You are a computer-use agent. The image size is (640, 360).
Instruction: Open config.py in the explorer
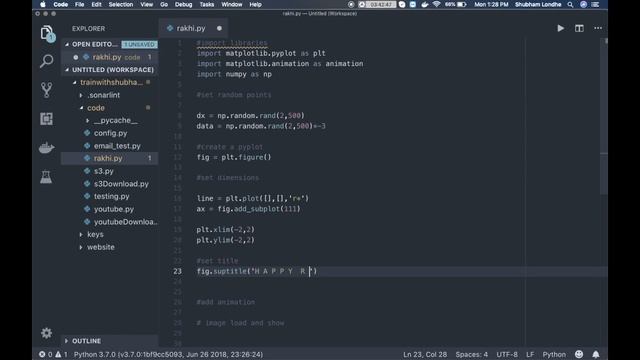click(110, 133)
